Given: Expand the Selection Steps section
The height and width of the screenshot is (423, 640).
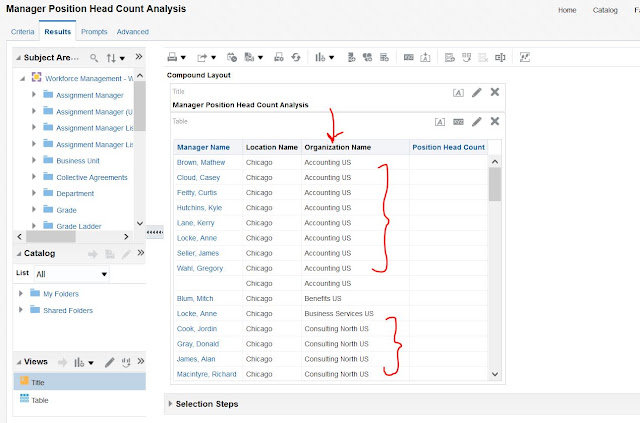Looking at the screenshot, I should pyautogui.click(x=170, y=403).
